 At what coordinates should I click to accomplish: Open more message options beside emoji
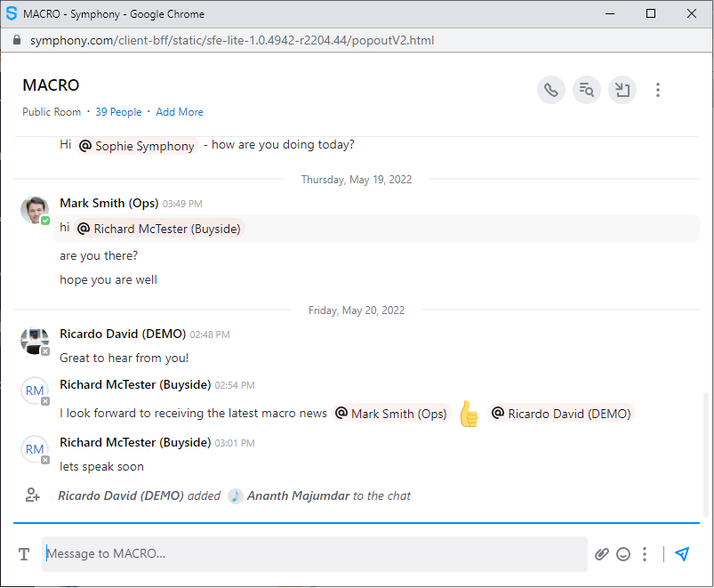(645, 554)
